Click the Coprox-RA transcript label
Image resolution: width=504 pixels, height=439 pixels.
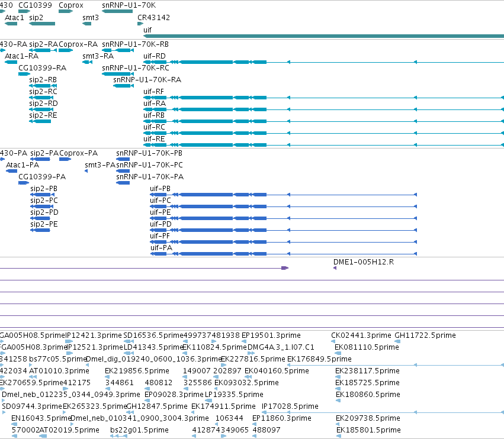coord(78,44)
